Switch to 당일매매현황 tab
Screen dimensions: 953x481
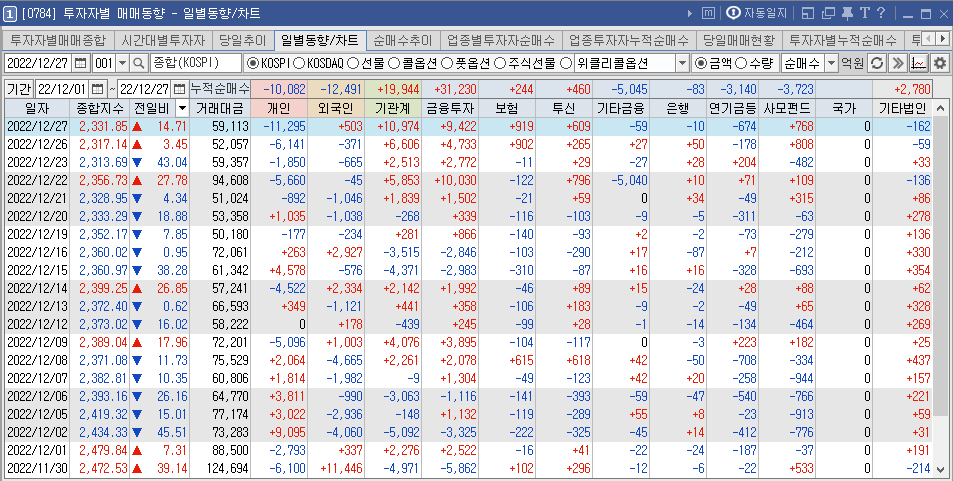[x=739, y=41]
